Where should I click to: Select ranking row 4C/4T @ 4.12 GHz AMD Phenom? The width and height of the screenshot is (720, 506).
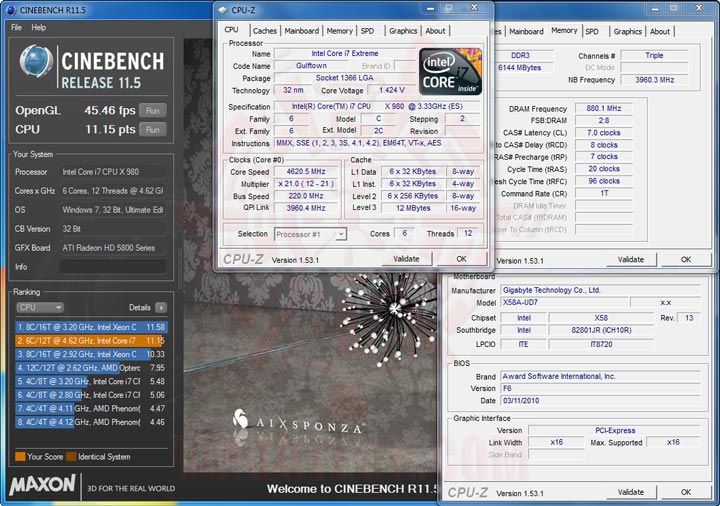click(91, 422)
